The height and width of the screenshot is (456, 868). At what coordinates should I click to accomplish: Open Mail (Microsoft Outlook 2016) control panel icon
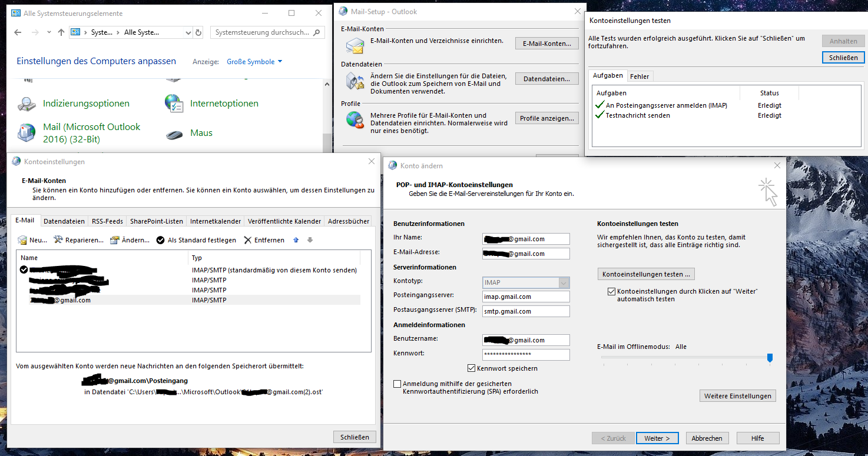27,133
